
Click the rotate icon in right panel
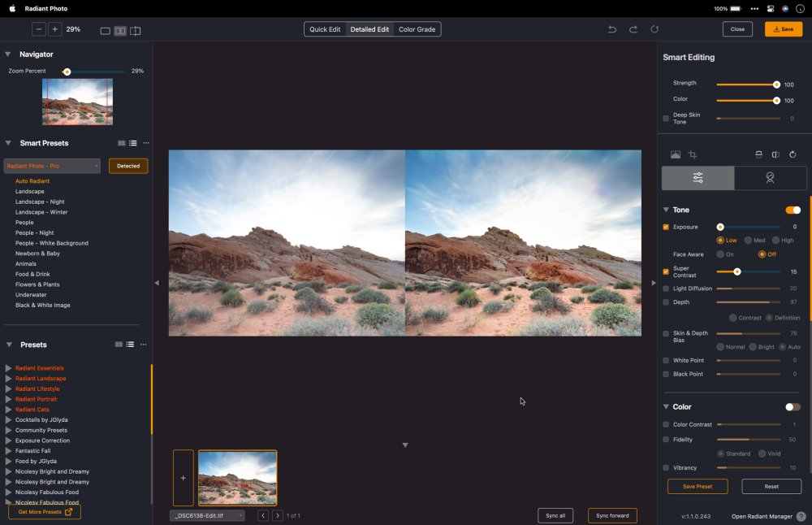(x=793, y=154)
